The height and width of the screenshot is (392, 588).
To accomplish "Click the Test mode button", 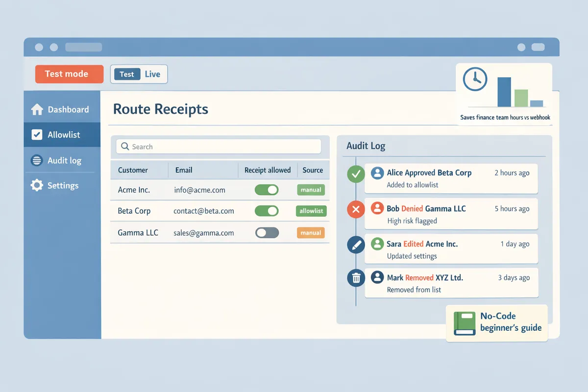I will pyautogui.click(x=69, y=74).
